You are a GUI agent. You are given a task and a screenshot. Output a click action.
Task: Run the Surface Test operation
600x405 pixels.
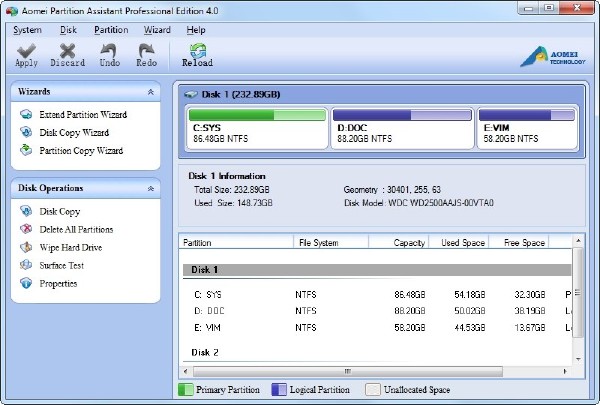click(x=61, y=265)
